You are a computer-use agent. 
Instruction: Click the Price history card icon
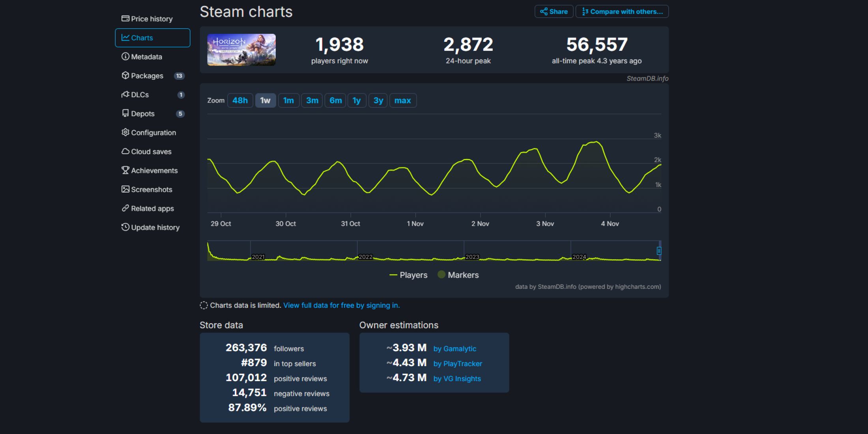click(x=125, y=19)
